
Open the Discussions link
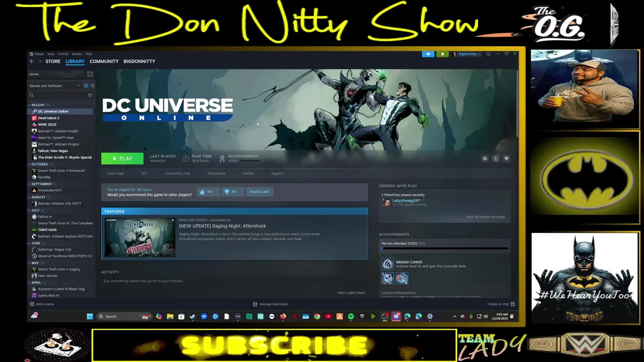[x=216, y=173]
